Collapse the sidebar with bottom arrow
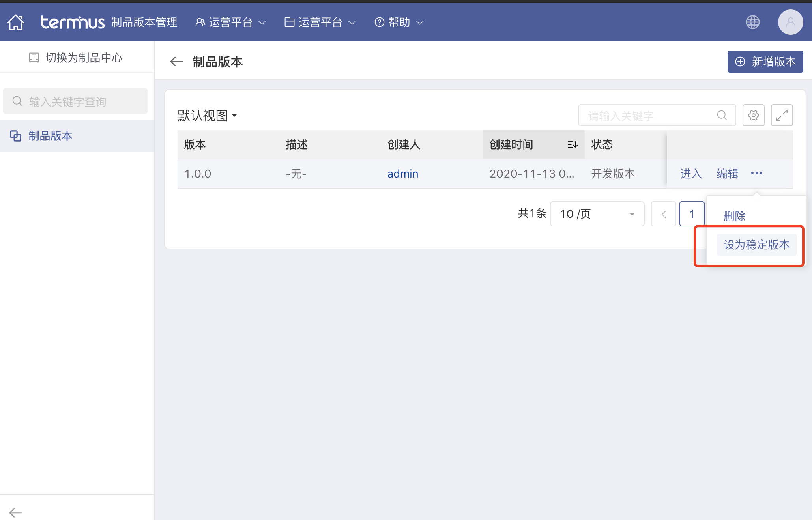Screen dimensions: 812x520 pos(16,513)
